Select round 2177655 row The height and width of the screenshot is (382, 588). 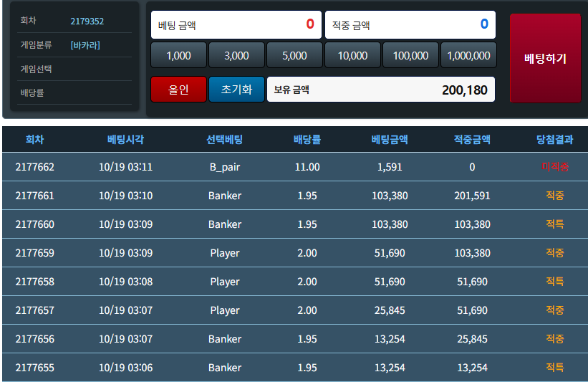295,368
